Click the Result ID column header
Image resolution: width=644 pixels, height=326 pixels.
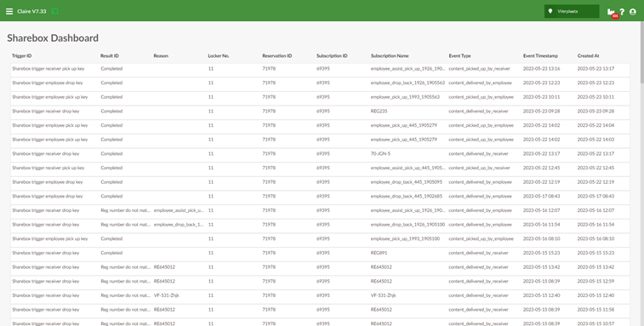(110, 56)
